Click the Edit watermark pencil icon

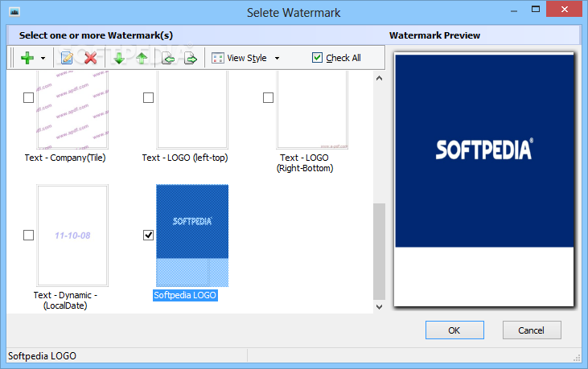67,58
